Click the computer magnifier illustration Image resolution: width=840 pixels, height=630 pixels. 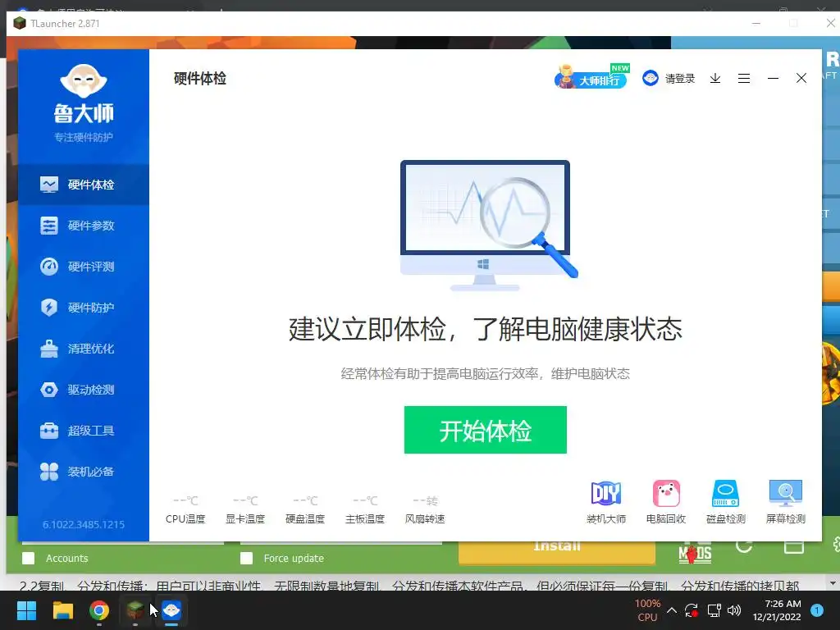pos(489,225)
